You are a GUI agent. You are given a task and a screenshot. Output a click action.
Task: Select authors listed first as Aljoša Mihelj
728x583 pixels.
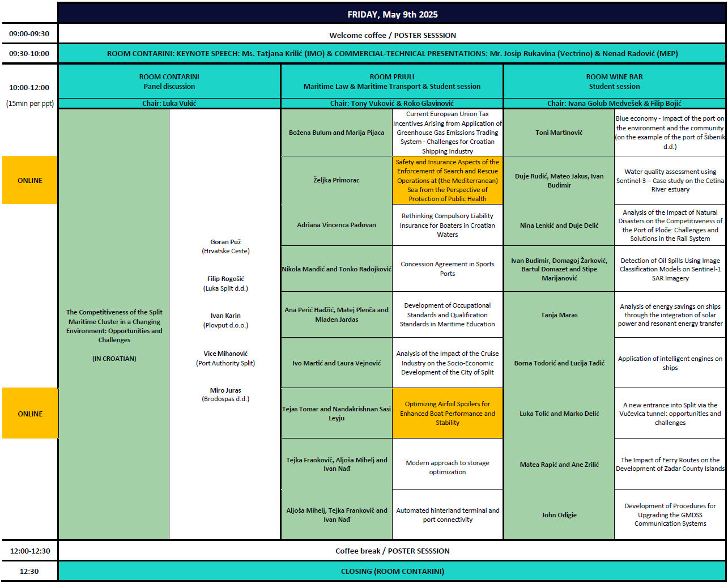337,514
